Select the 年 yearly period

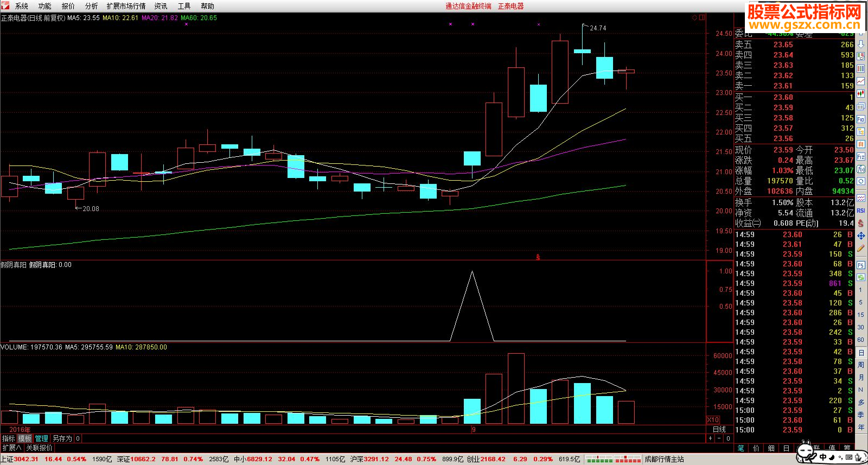pyautogui.click(x=861, y=427)
